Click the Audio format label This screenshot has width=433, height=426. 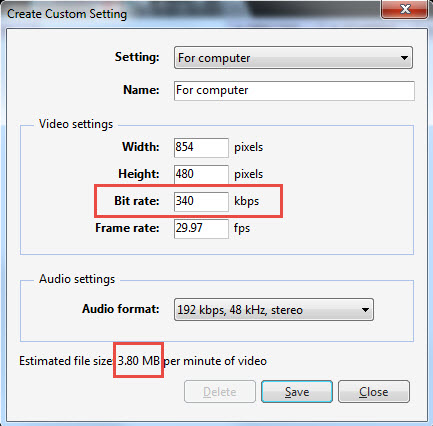121,309
